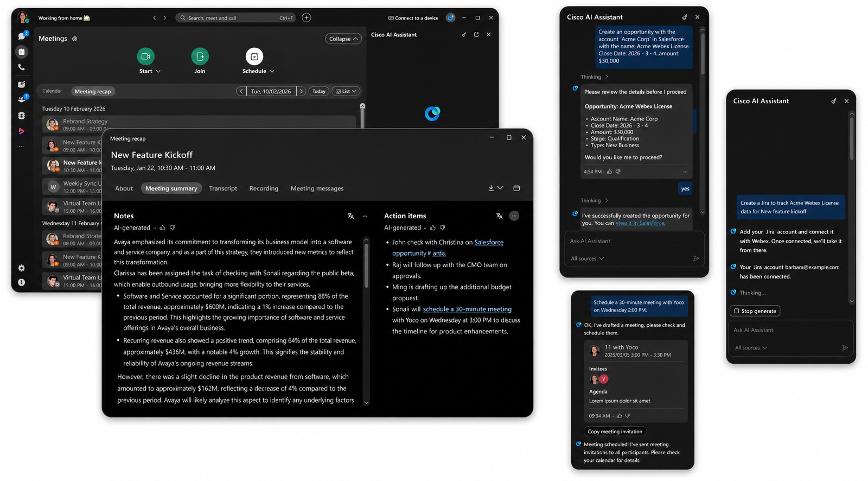Like the AI-generated Action items
The height and width of the screenshot is (481, 868).
pyautogui.click(x=432, y=228)
